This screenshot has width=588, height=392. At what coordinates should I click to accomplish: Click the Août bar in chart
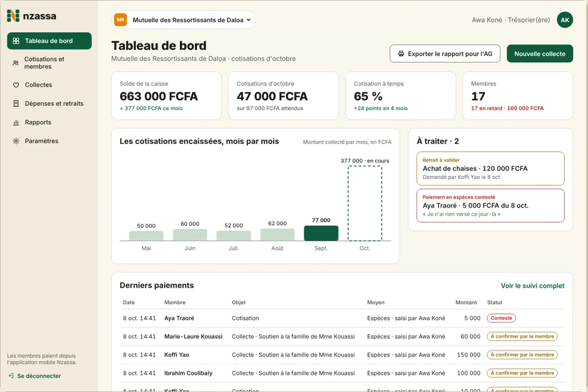[x=278, y=234]
